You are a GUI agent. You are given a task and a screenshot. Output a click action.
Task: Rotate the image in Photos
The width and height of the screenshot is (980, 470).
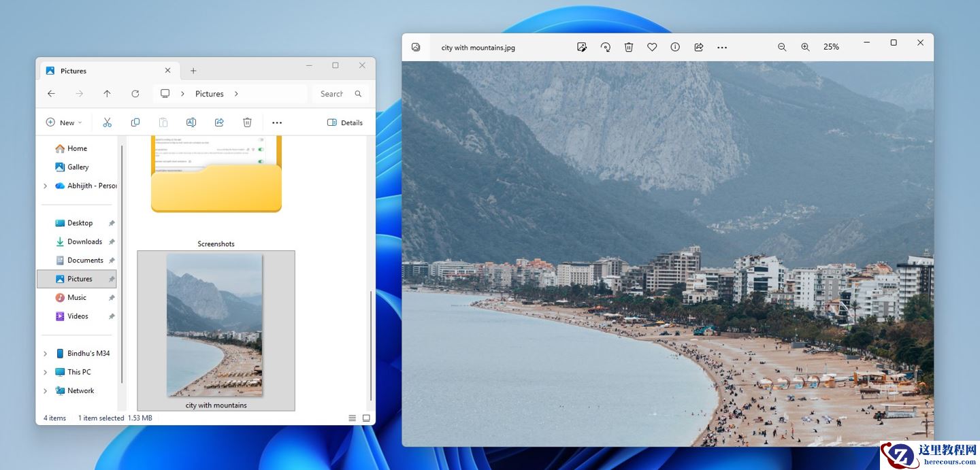click(x=605, y=47)
